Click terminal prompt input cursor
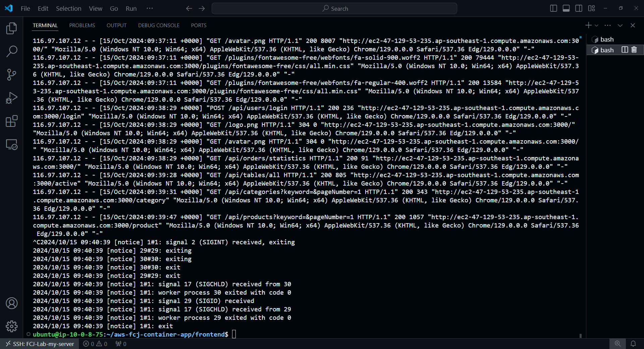644x349 pixels. [x=234, y=334]
